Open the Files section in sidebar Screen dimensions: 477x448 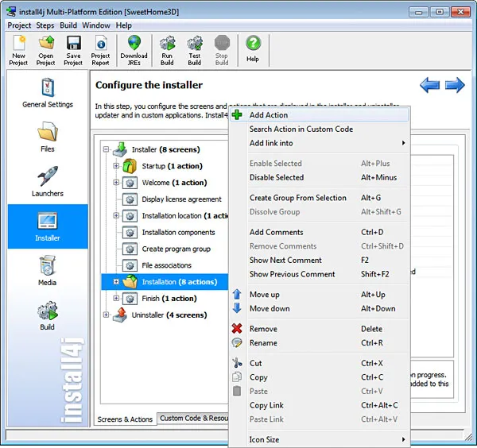pos(48,137)
